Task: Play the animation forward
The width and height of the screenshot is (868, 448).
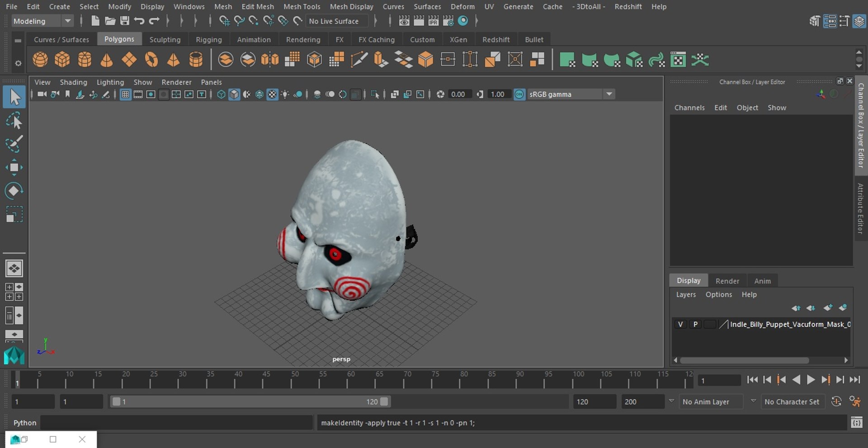Action: [811, 380]
